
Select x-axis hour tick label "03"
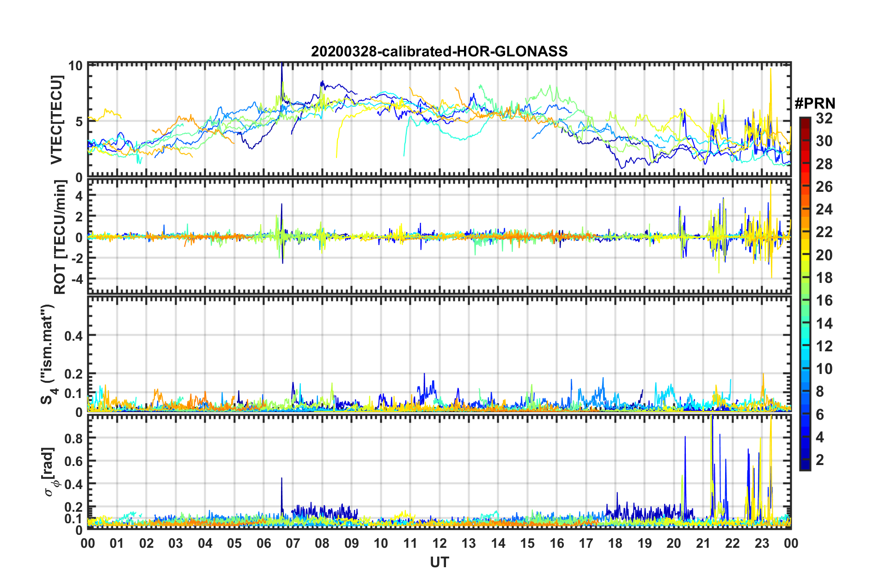point(176,543)
